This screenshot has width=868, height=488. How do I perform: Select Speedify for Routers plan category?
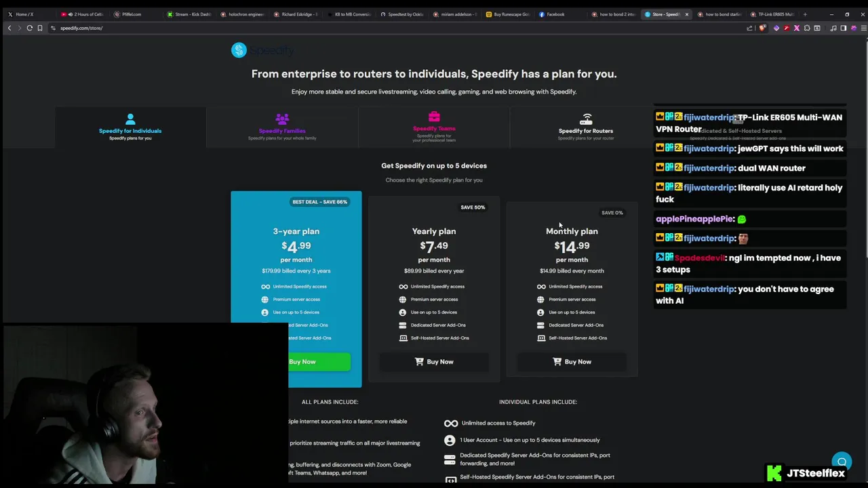coord(586,127)
